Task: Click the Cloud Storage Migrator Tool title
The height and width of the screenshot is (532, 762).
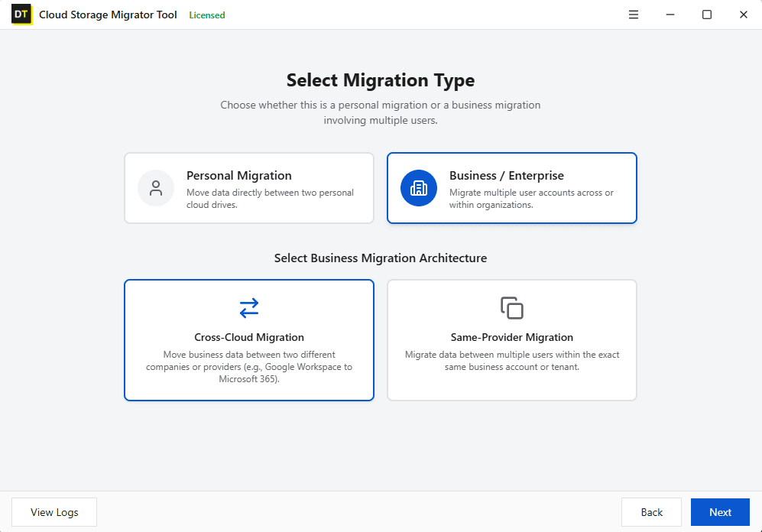Action: [x=108, y=15]
